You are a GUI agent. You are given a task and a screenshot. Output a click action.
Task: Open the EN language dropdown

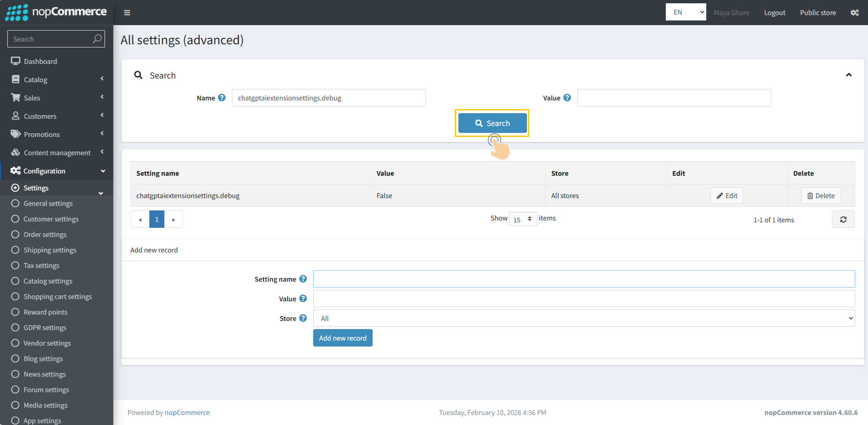click(x=685, y=12)
